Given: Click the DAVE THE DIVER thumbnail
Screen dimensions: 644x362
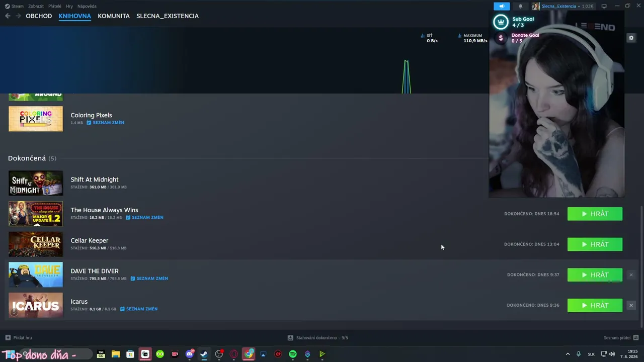Looking at the screenshot, I should 36,275.
